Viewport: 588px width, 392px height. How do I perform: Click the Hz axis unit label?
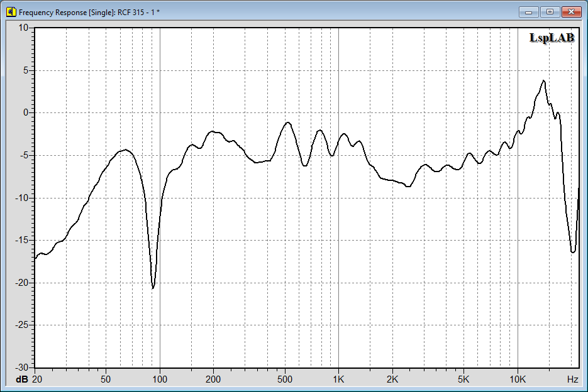coord(572,379)
